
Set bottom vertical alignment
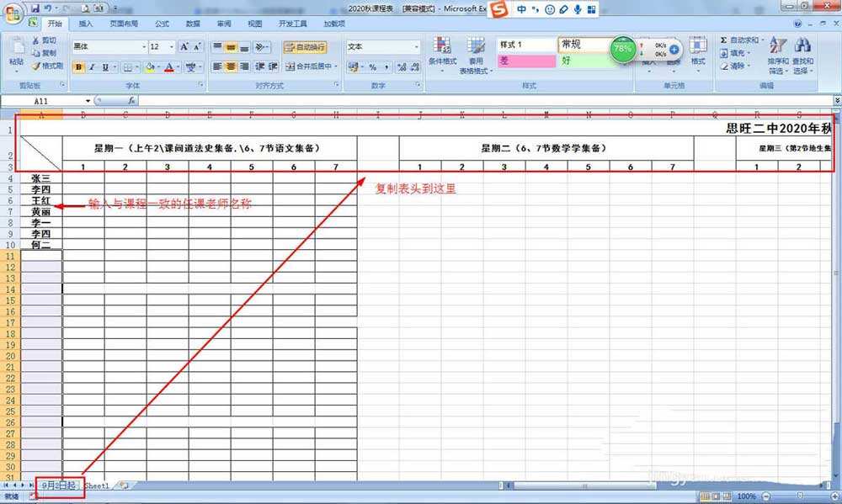click(x=244, y=47)
